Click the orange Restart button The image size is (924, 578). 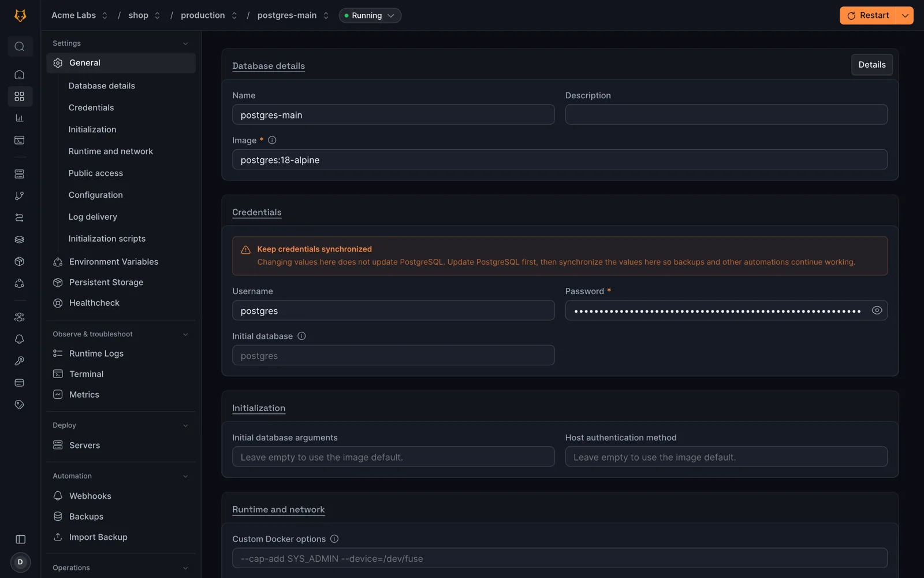click(x=868, y=16)
